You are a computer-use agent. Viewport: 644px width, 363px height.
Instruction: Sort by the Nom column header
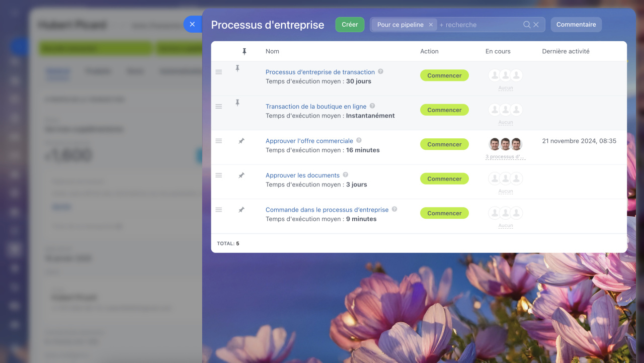[x=272, y=51]
